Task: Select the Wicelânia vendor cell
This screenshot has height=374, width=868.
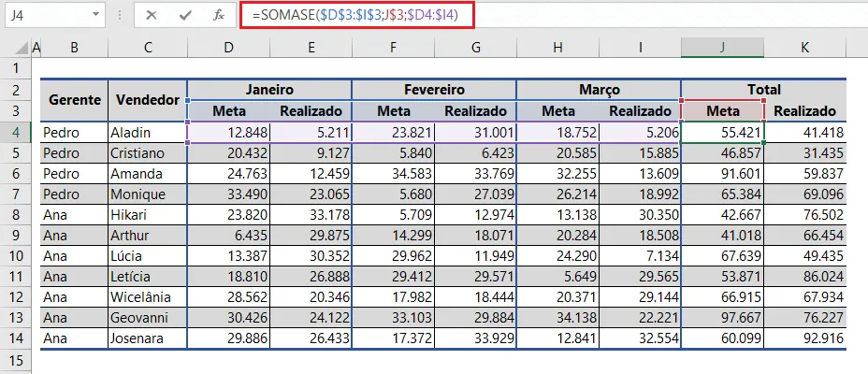Action: tap(148, 297)
